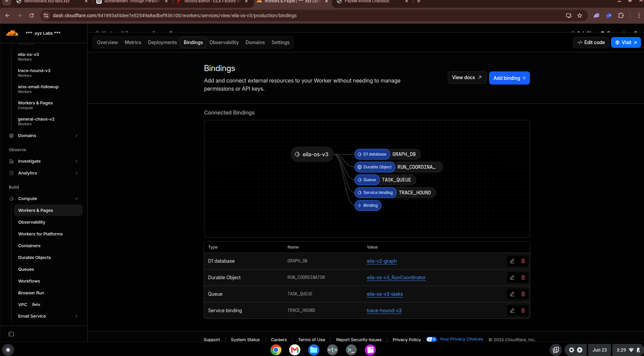This screenshot has height=356, width=644.
Task: Delete the GRAPH_DB binding row
Action: click(x=523, y=261)
